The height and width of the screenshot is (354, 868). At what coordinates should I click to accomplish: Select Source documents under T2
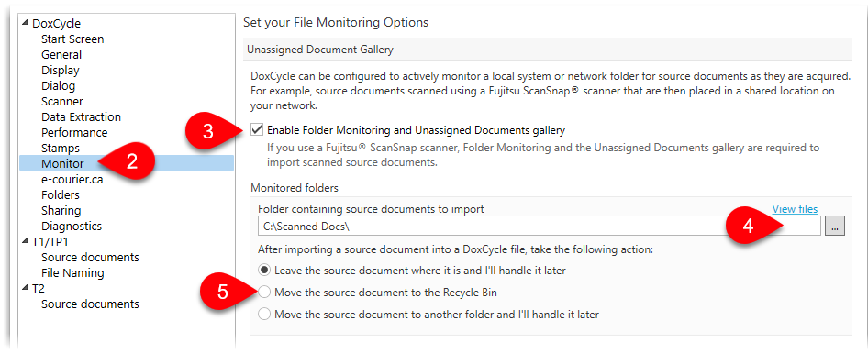point(90,304)
